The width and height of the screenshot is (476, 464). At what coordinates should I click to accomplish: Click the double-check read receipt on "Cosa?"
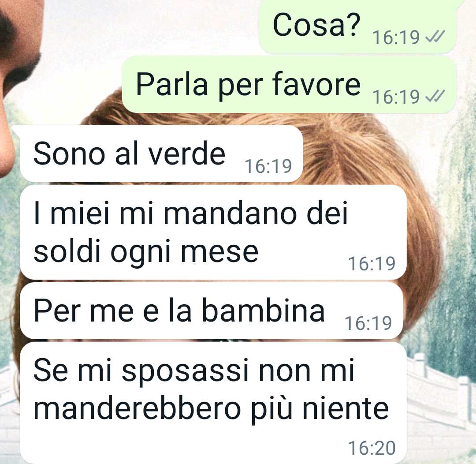pos(435,37)
